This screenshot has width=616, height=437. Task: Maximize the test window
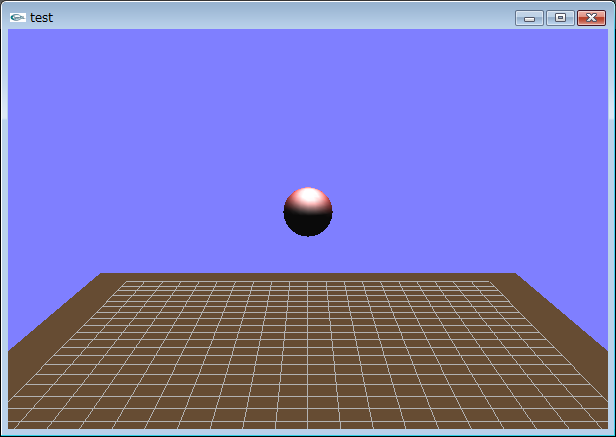(x=560, y=18)
